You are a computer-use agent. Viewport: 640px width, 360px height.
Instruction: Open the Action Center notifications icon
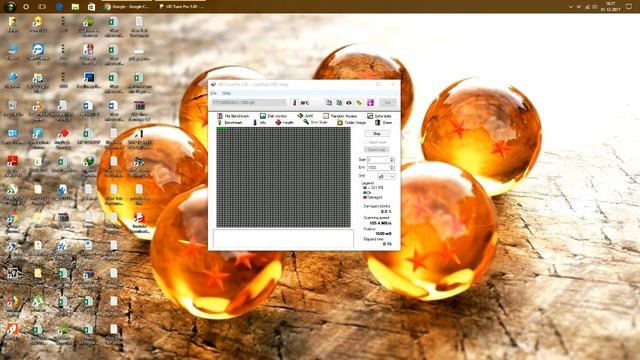[629, 7]
